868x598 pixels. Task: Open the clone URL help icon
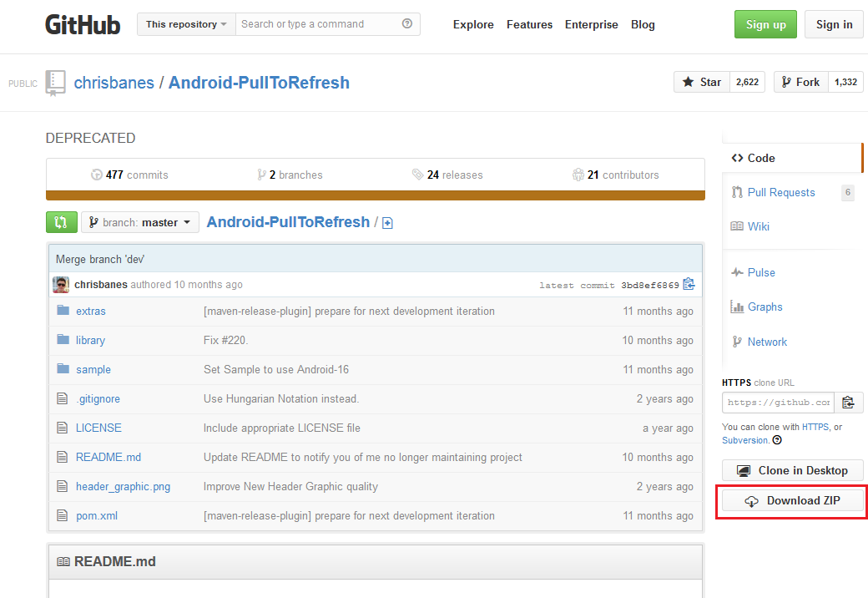pos(777,440)
